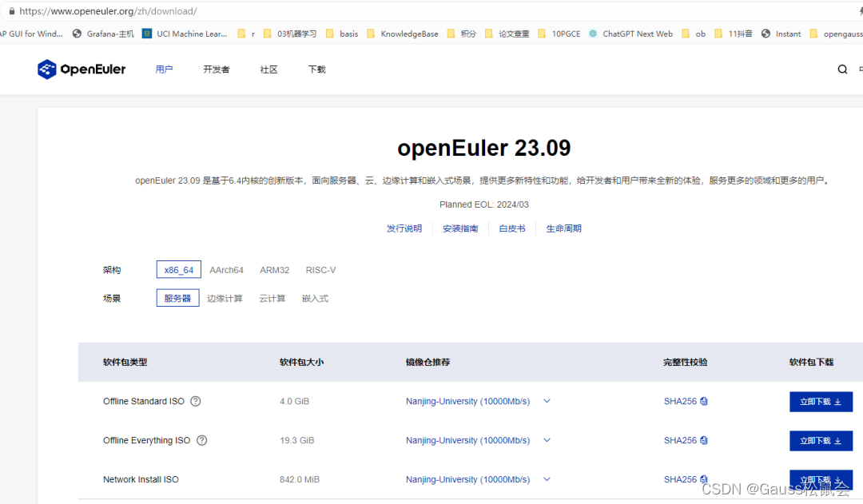Screen dimensions: 863x504
Task: Open the ChatGPT Next Web bookmark
Action: tap(630, 34)
